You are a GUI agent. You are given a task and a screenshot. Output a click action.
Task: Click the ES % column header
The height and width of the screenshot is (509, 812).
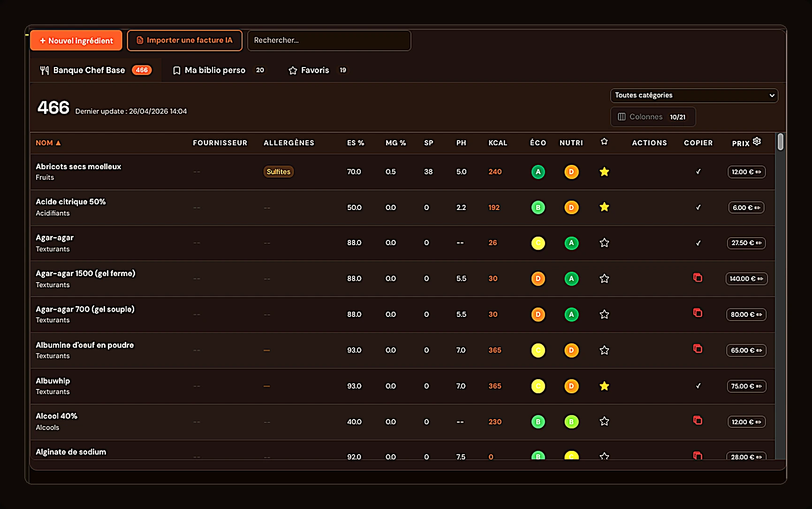click(x=356, y=143)
